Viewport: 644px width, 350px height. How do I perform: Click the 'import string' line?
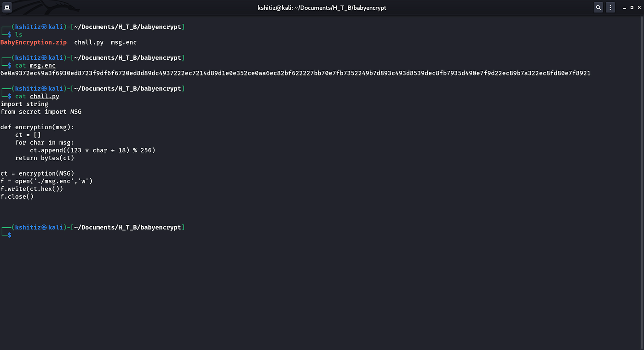tap(24, 104)
